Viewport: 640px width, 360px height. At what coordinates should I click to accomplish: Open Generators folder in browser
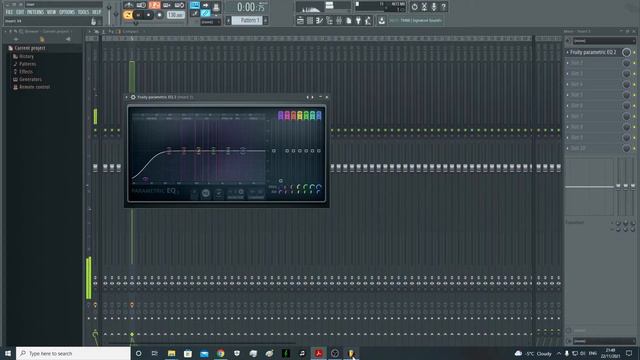(x=30, y=80)
